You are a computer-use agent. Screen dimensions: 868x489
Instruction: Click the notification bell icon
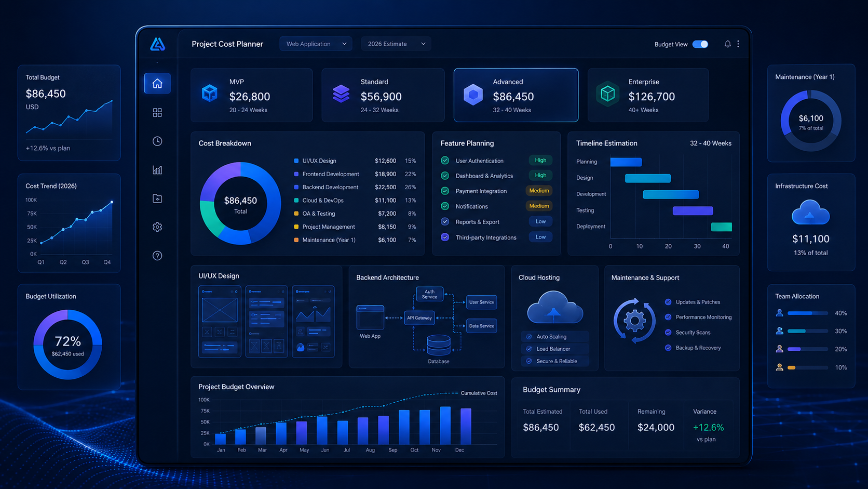tap(727, 44)
